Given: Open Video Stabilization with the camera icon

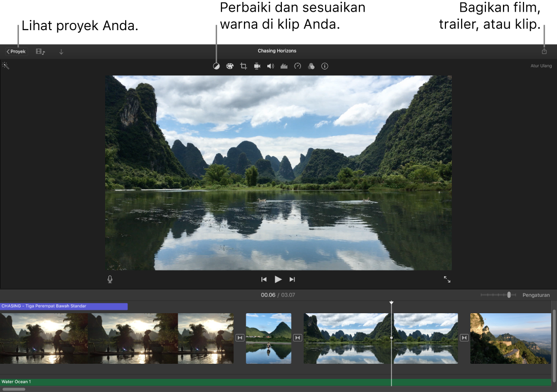Looking at the screenshot, I should tap(257, 66).
